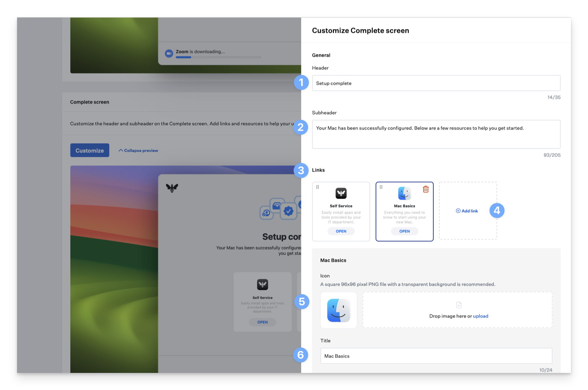
Task: Click 'Zoom is downloading...' status text
Action: tap(200, 52)
